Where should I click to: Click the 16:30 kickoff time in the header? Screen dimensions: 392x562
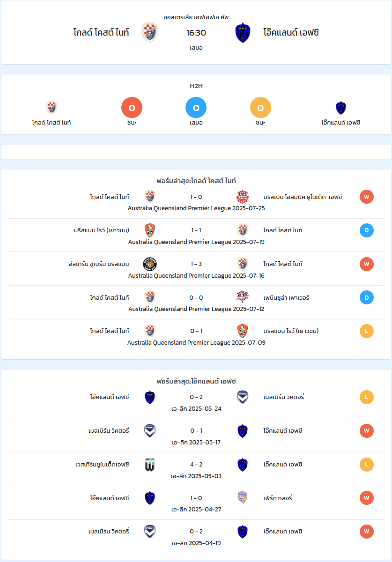[x=196, y=33]
